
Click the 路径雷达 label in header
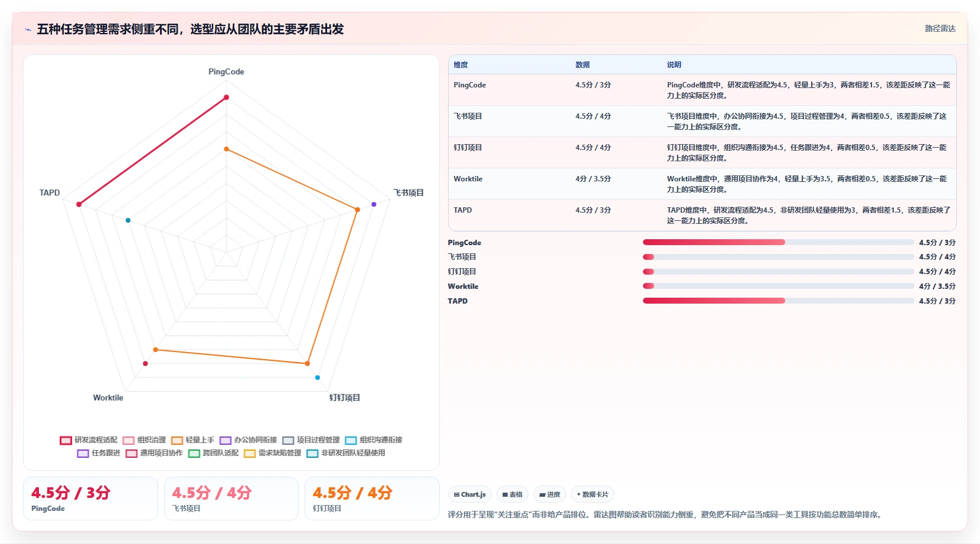click(x=940, y=28)
